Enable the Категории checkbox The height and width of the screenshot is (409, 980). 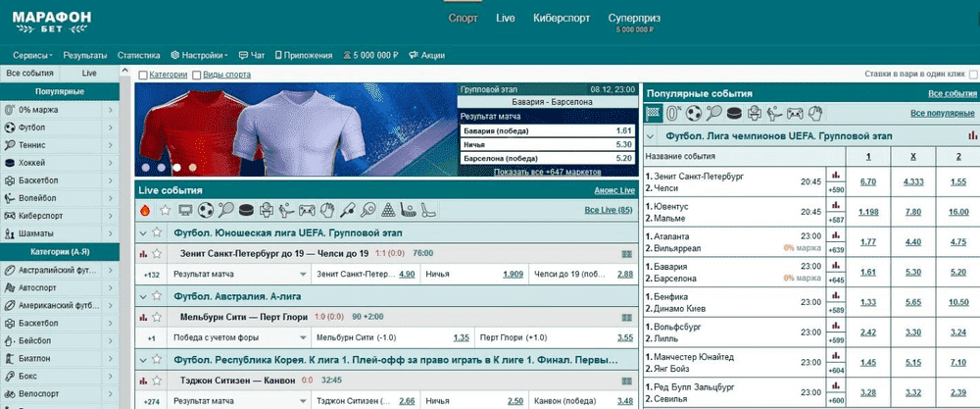click(x=144, y=76)
